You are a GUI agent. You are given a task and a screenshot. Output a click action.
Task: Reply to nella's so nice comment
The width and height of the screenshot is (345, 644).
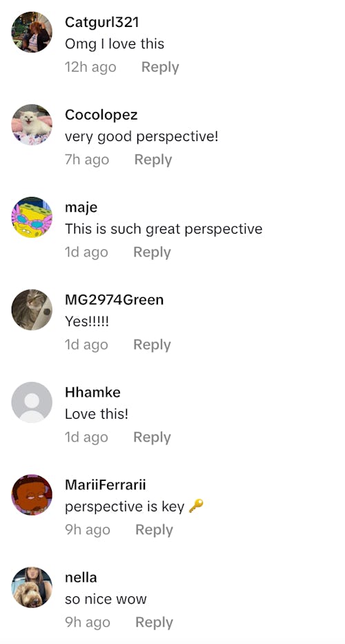coord(154,622)
